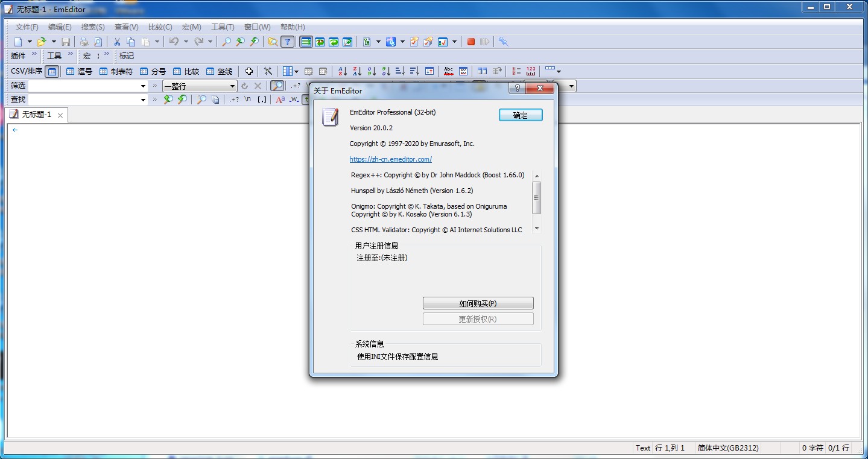
Task: Toggle the regular expression '.+?' option in find bar
Action: pyautogui.click(x=234, y=100)
